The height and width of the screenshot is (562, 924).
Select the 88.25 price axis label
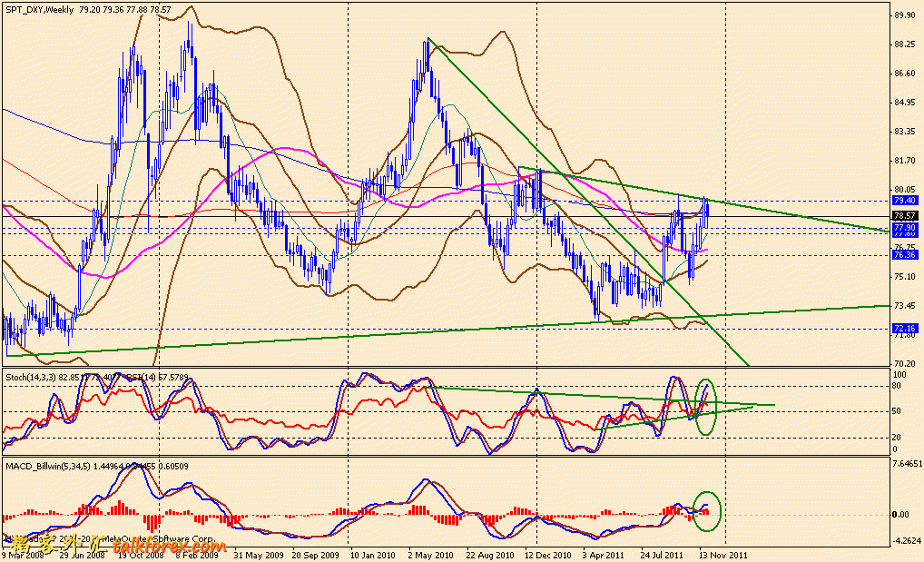click(905, 44)
